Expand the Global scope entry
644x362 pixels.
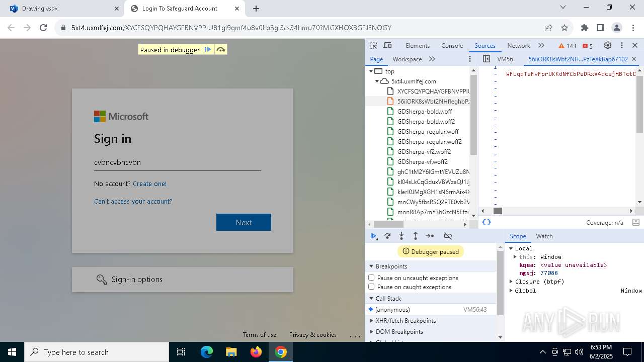[x=511, y=291]
